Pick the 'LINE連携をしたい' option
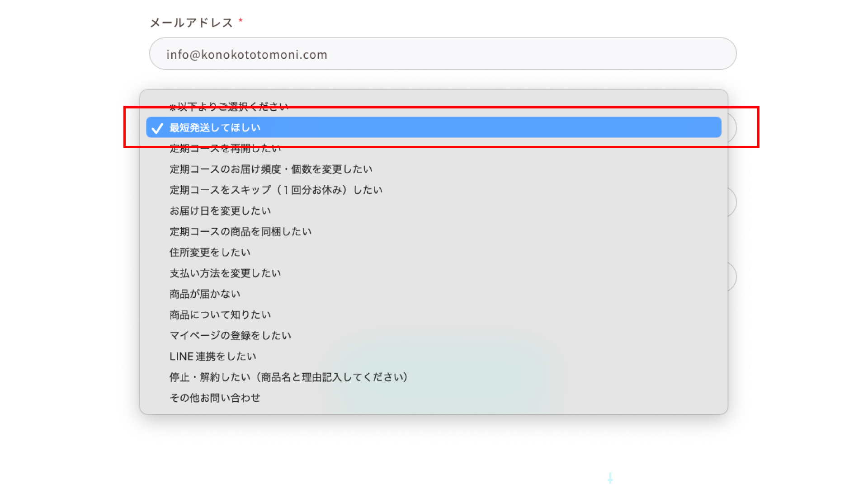Screen dimensions: 868x488 [x=434, y=356]
